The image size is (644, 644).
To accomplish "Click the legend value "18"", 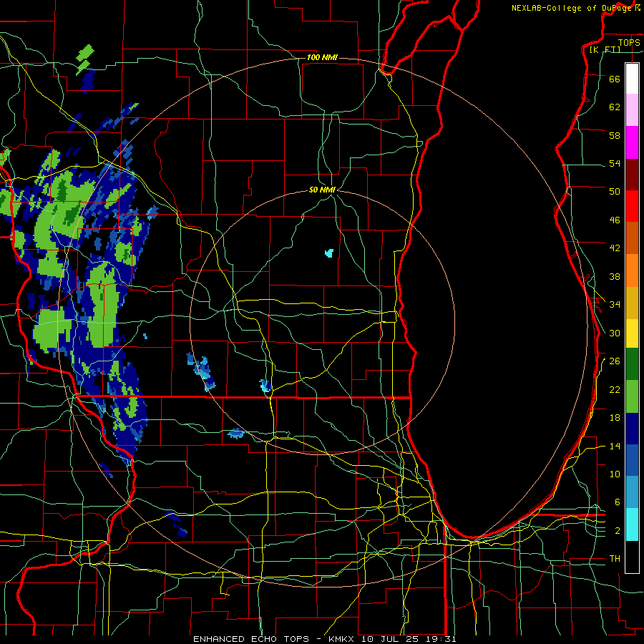I will [x=615, y=418].
